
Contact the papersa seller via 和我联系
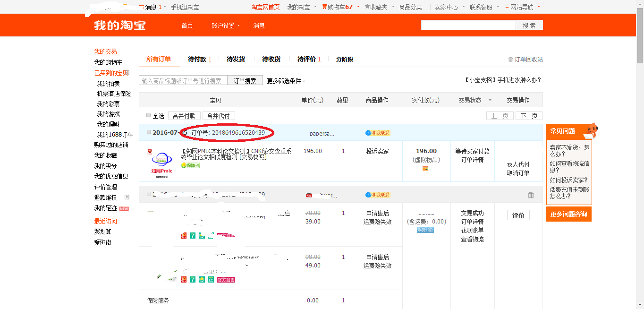pyautogui.click(x=378, y=133)
